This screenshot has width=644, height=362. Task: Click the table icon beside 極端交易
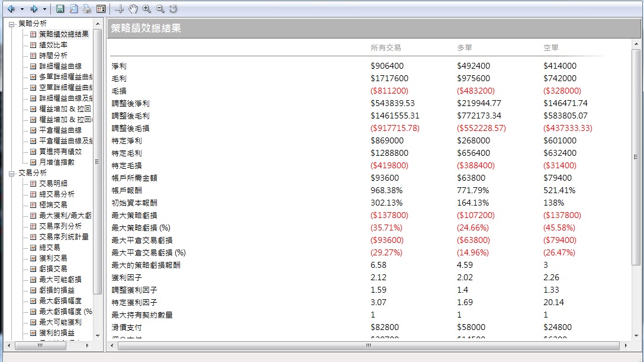[33, 204]
